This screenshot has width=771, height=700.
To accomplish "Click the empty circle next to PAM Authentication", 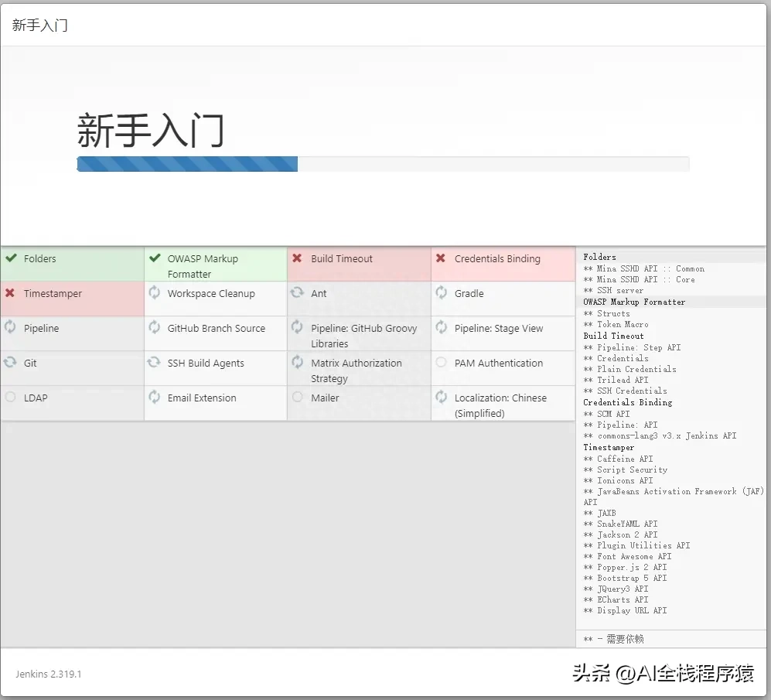I will tap(441, 362).
